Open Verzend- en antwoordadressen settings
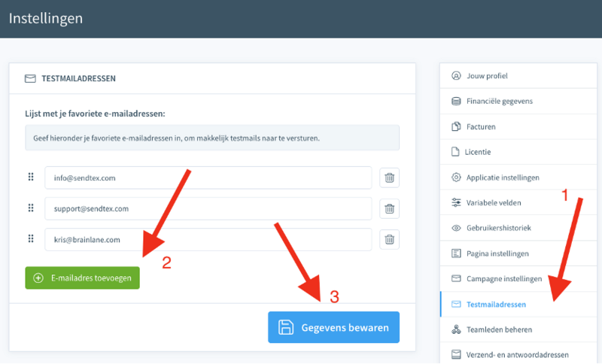Viewport: 602px width, 364px height. click(517, 354)
